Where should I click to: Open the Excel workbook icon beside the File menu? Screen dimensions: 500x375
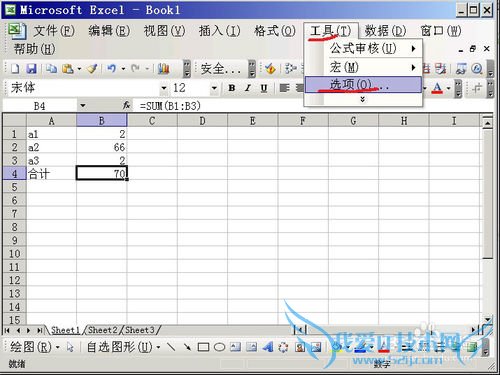click(17, 31)
